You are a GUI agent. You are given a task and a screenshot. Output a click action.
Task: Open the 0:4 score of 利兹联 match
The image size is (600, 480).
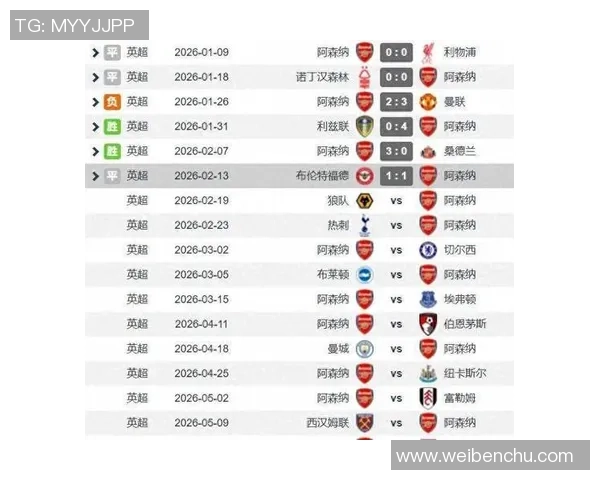(x=396, y=126)
